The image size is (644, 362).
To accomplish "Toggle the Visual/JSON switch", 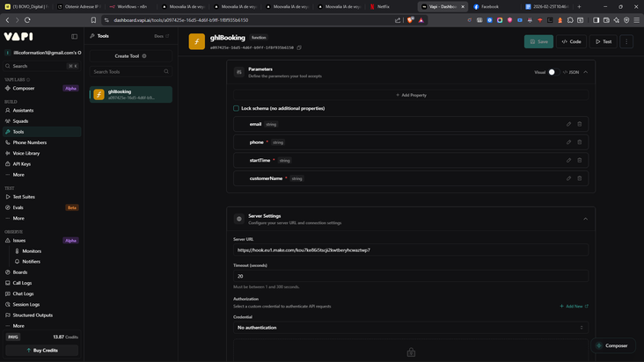I will point(553,72).
